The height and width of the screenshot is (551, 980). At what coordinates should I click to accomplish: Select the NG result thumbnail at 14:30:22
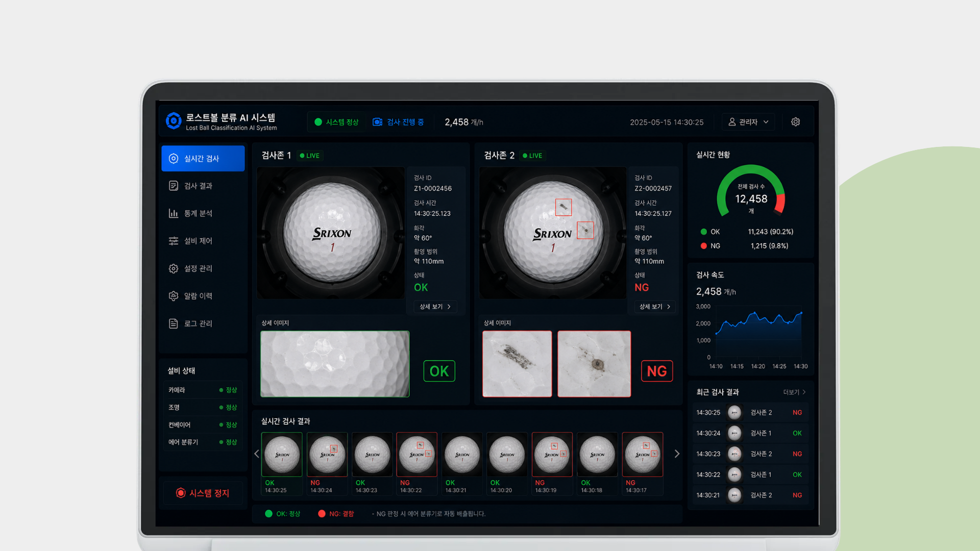417,463
